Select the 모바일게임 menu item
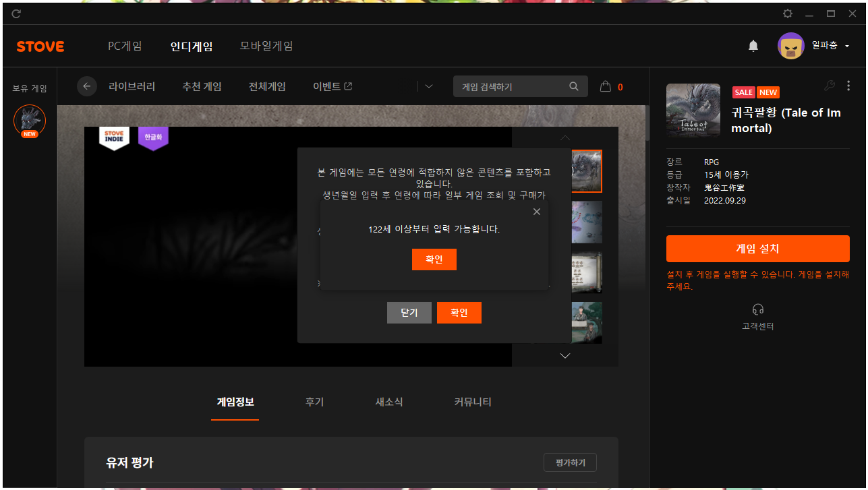Image resolution: width=868 pixels, height=490 pixels. pyautogui.click(x=266, y=46)
